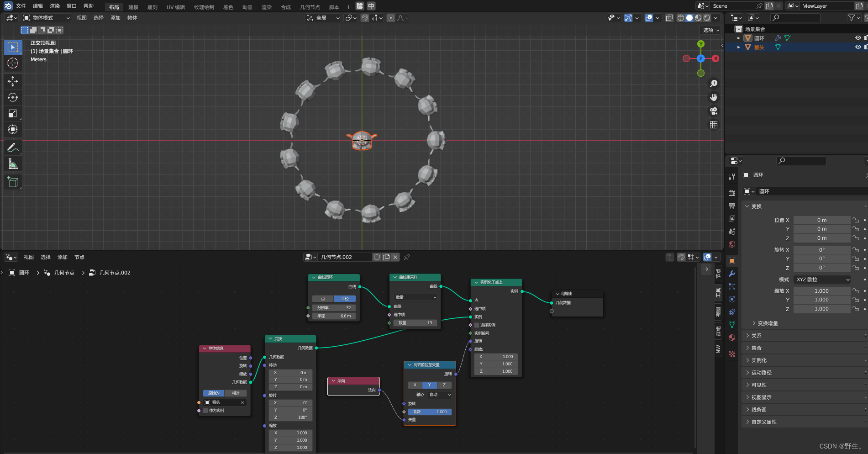Switch to the 几何节点 workspace tab
Screen dimensions: 868x454
coord(310,7)
